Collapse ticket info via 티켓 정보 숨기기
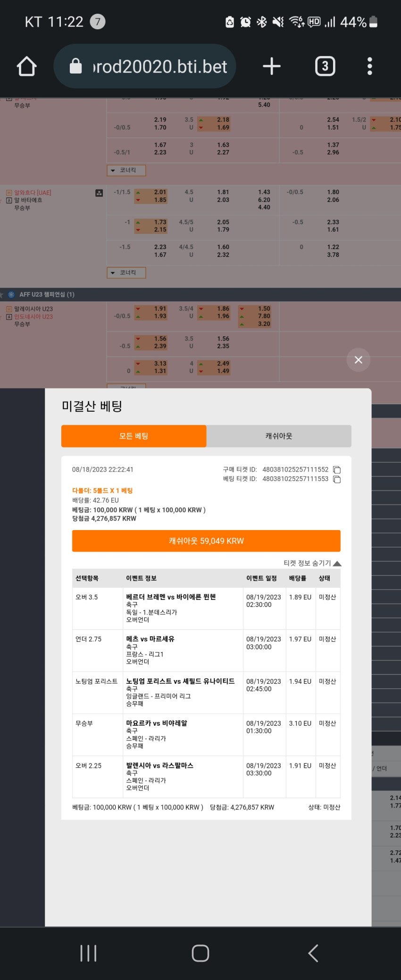The width and height of the screenshot is (401, 980). pyautogui.click(x=312, y=563)
